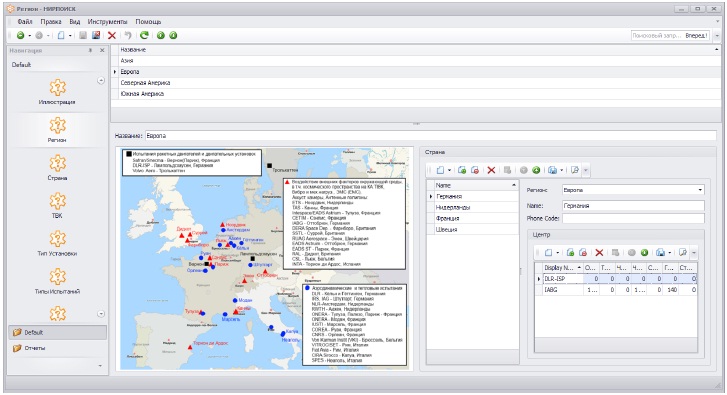Screen dimensions: 727x395
Task: Open the Страна navigation item
Action: point(57,168)
